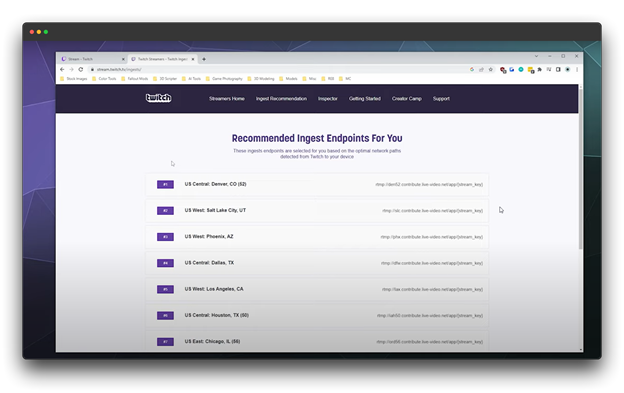Open the Inspector nav item
The width and height of the screenshot is (624, 393).
(x=328, y=99)
